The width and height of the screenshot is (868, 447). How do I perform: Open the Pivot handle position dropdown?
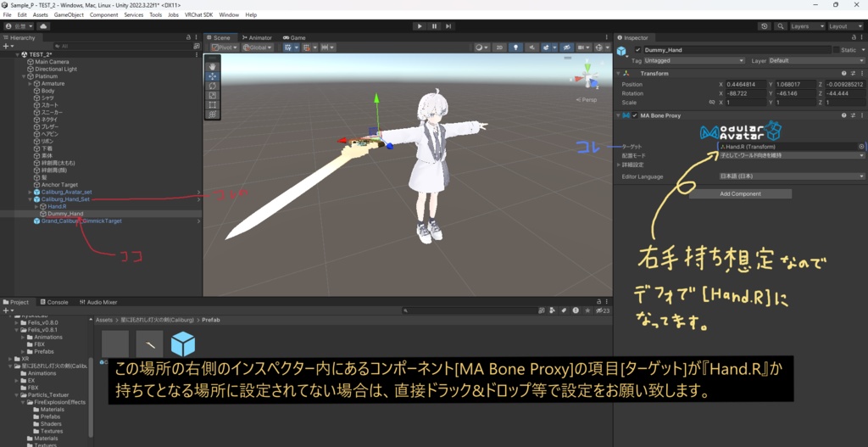(224, 47)
